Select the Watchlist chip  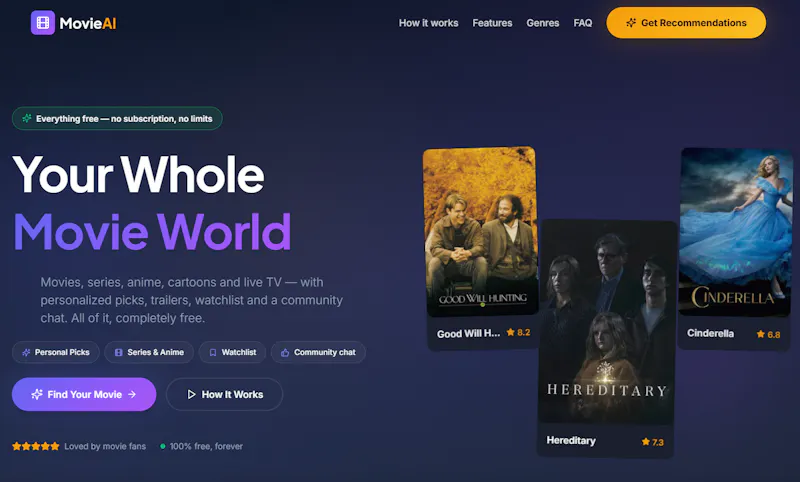point(232,352)
